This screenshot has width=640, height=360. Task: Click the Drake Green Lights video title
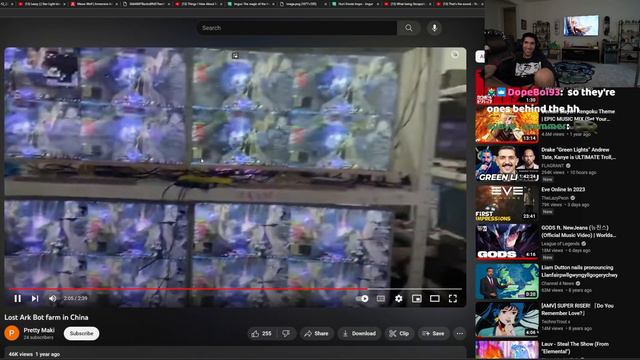[578, 153]
